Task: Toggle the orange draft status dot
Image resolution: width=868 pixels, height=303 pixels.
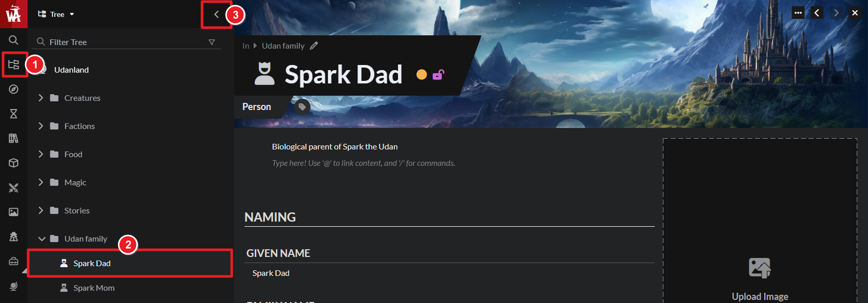Action: point(421,75)
